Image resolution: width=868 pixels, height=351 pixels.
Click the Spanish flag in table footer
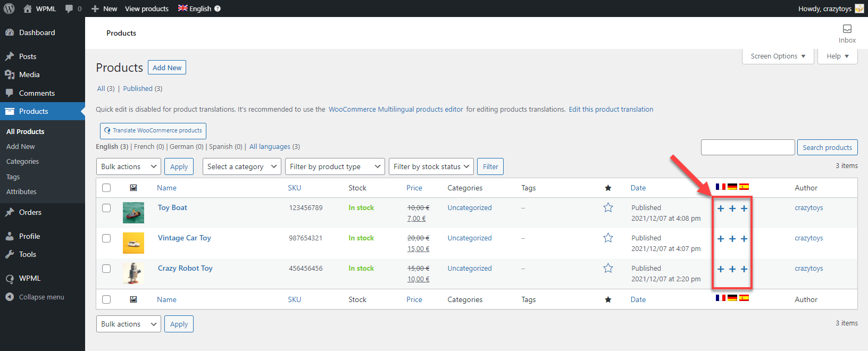[744, 298]
